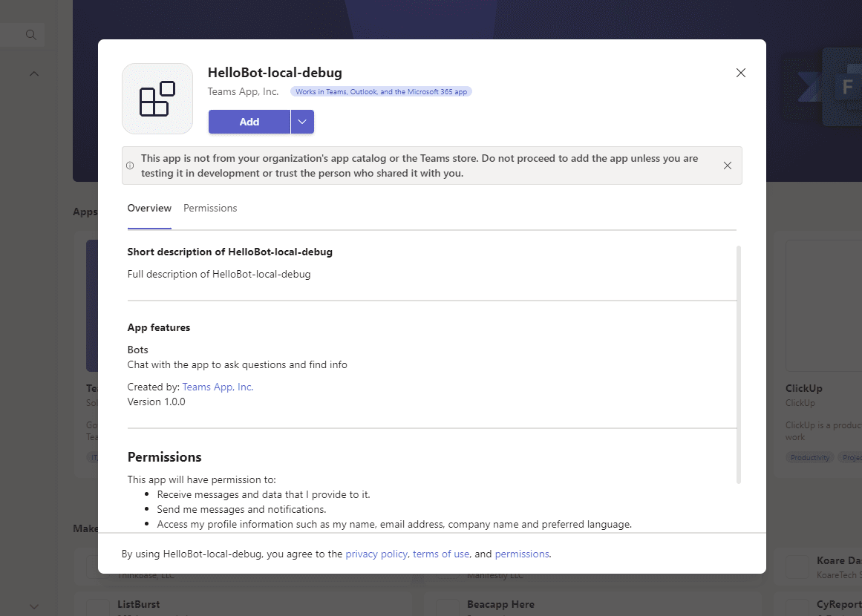The width and height of the screenshot is (862, 616).
Task: Click the Koare Da app icon
Action: click(x=797, y=566)
